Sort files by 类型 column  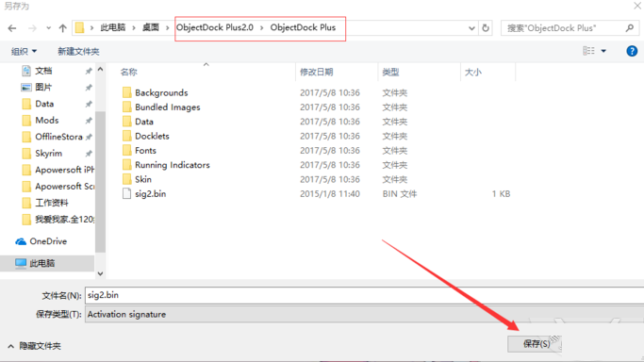pos(390,73)
